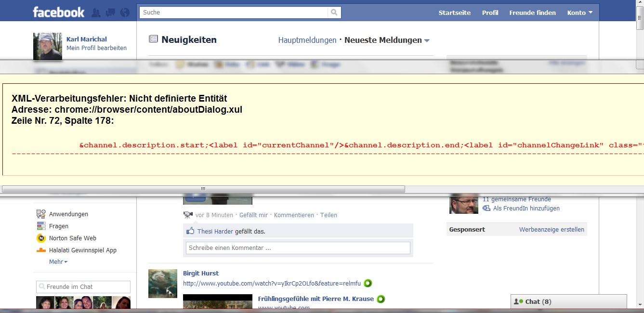
Task: Click the 'XML-Verarbeitungsfehler: Nicht definierte Entität' text
Action: 119,98
